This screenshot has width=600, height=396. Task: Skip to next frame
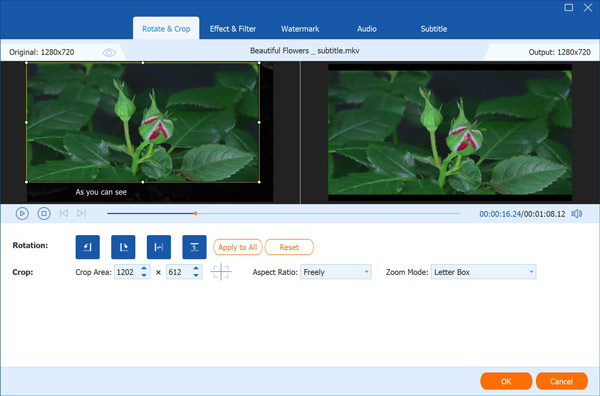(x=81, y=213)
